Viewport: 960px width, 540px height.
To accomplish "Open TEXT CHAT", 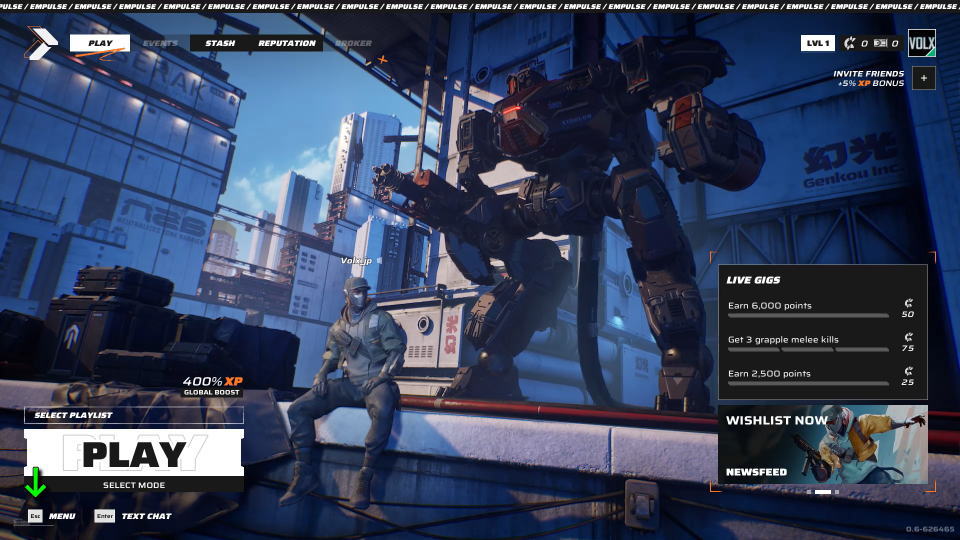I will point(146,516).
